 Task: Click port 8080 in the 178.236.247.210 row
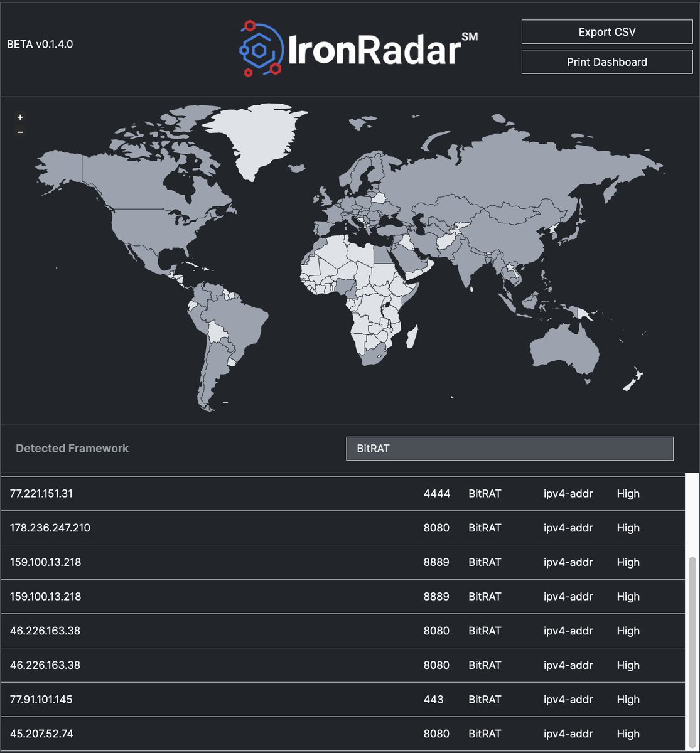436,528
